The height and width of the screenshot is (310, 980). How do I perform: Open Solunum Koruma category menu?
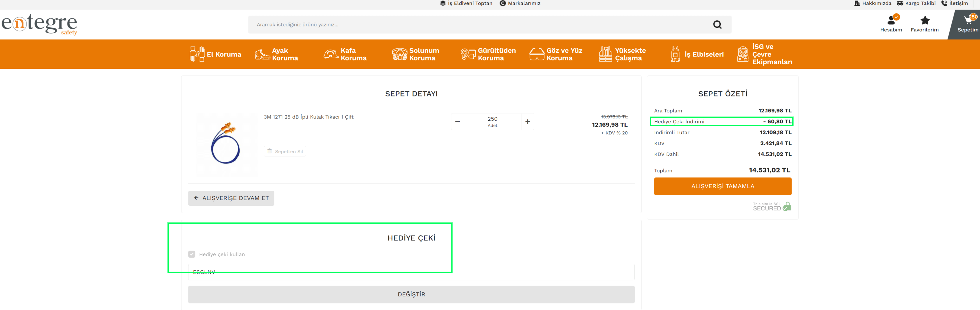pos(416,54)
